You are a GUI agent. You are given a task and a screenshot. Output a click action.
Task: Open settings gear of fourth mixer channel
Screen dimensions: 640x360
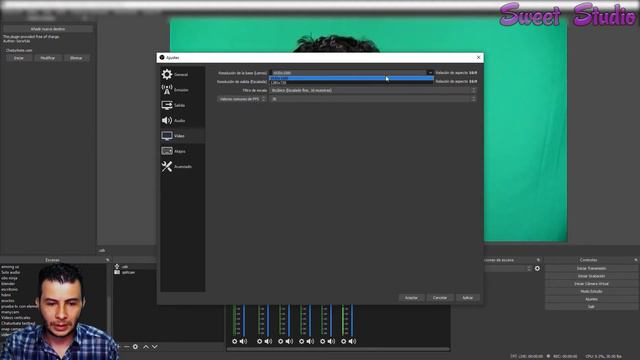[x=302, y=341]
